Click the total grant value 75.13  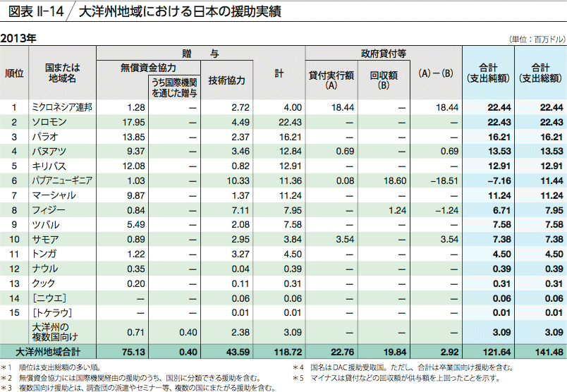134,352
